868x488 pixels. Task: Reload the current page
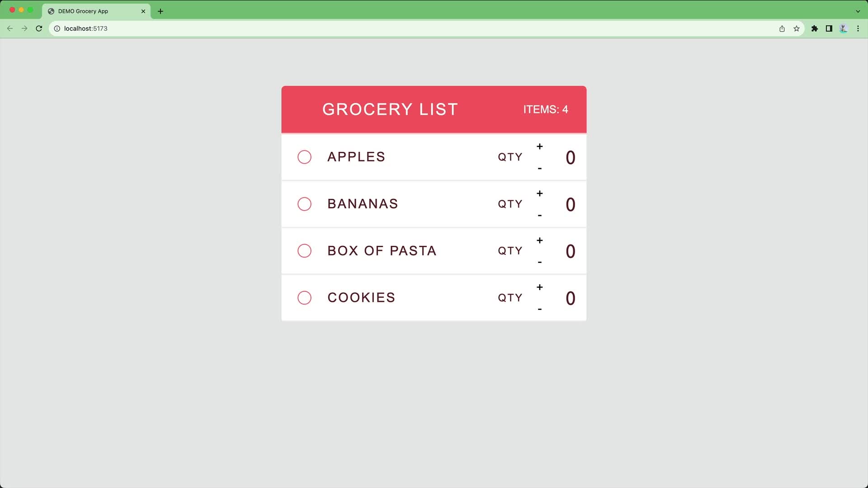[39, 28]
